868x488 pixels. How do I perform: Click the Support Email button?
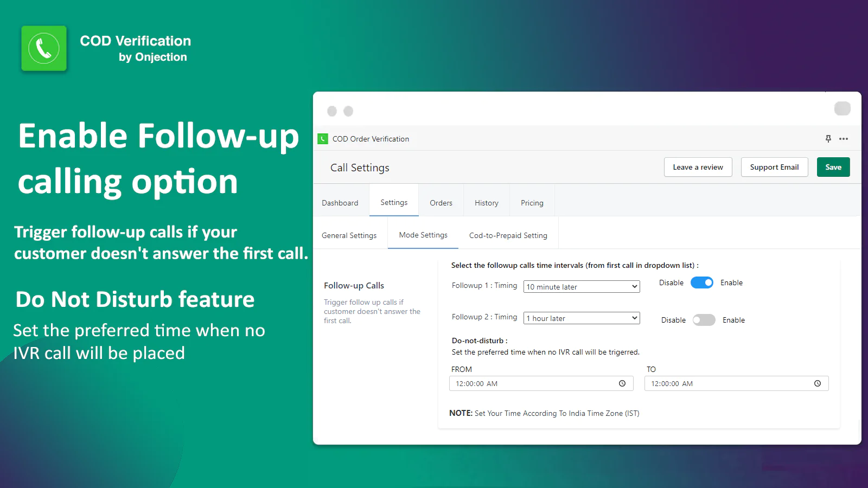[x=774, y=167]
